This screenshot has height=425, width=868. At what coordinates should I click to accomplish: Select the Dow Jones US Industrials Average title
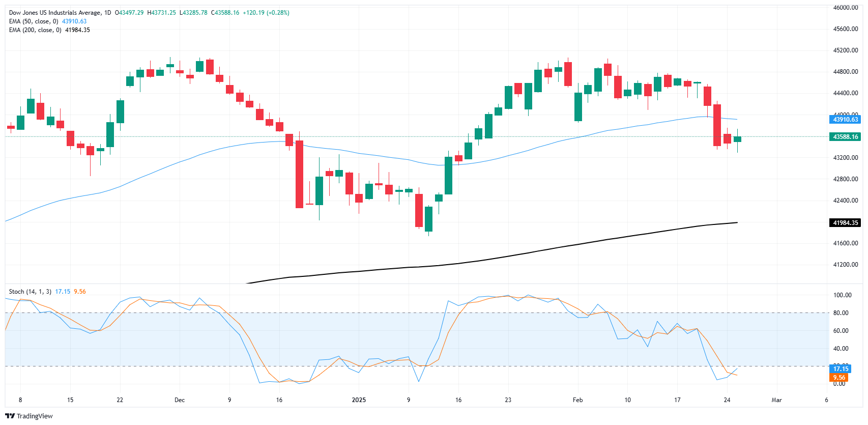pyautogui.click(x=55, y=13)
